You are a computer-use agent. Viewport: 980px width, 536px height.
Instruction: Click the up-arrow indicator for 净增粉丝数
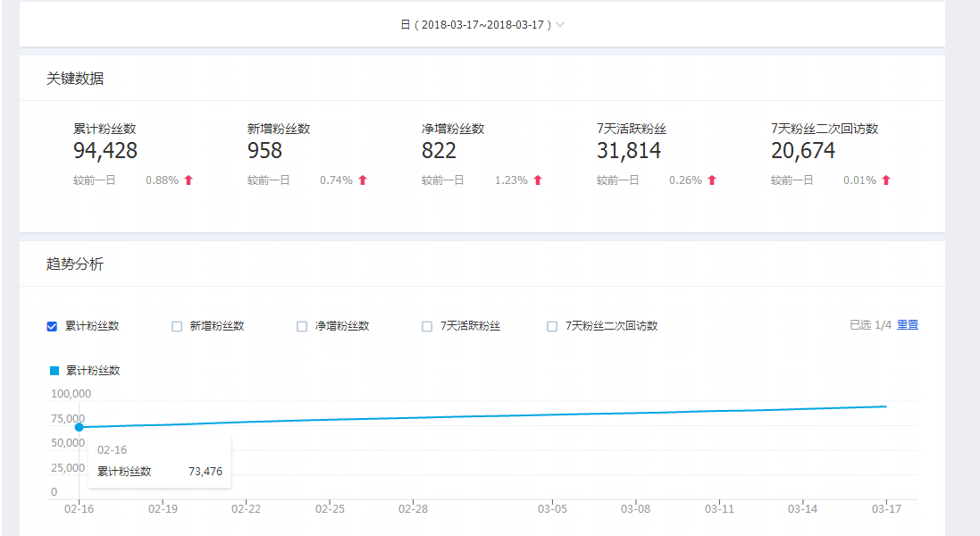tap(536, 180)
